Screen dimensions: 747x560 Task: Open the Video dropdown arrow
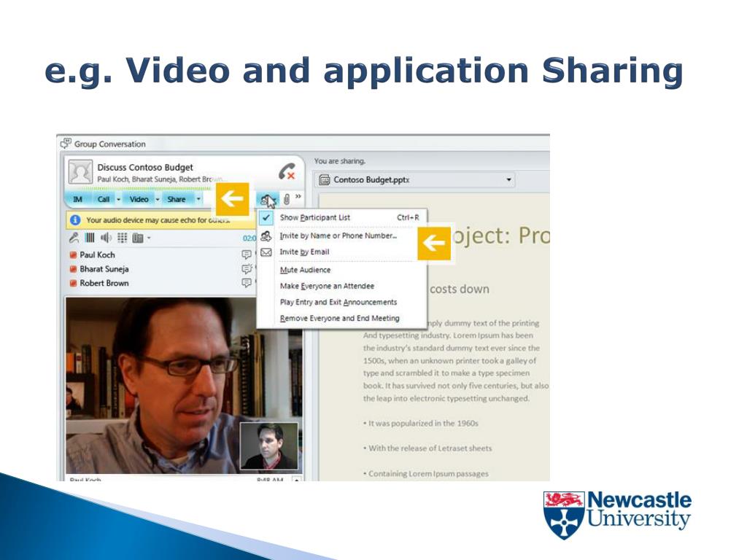tap(158, 200)
